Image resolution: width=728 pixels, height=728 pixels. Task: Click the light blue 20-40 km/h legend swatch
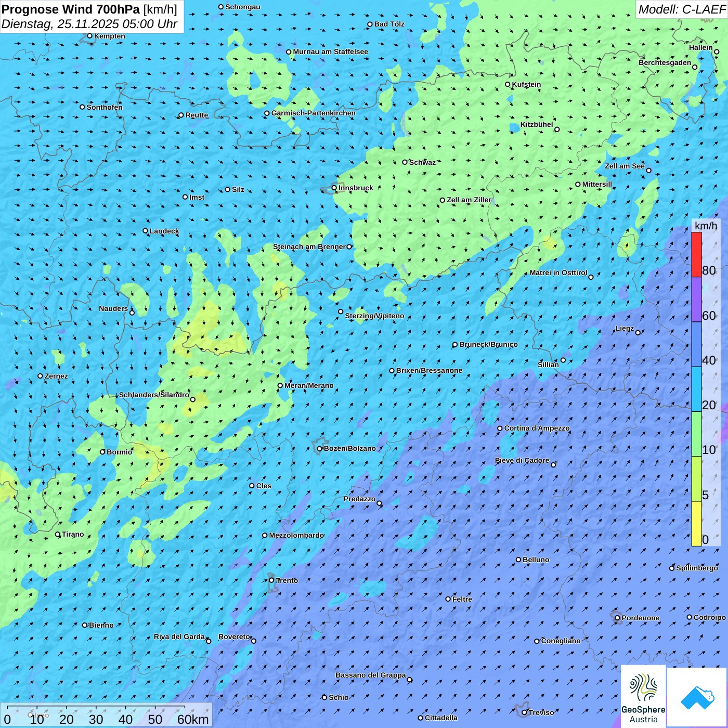[x=696, y=389]
